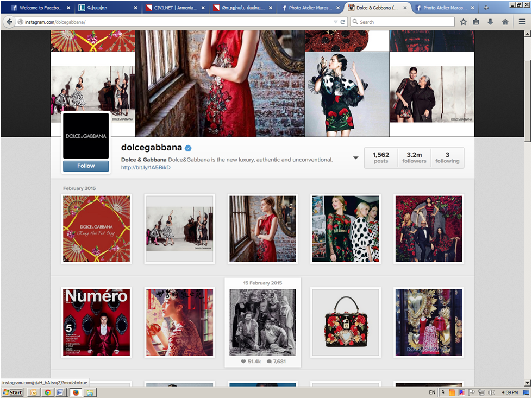Open a new tab with the plus button
Viewport: 532px width, 399px height.
pyautogui.click(x=486, y=8)
